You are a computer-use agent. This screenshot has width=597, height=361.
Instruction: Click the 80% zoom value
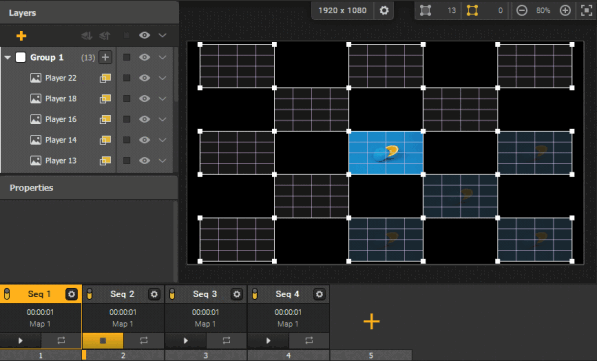(x=543, y=10)
